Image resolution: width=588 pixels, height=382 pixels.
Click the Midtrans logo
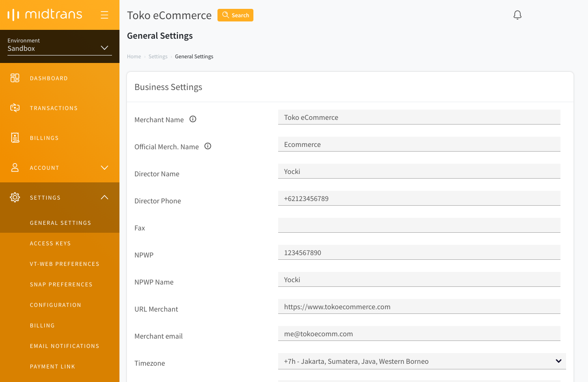point(44,14)
